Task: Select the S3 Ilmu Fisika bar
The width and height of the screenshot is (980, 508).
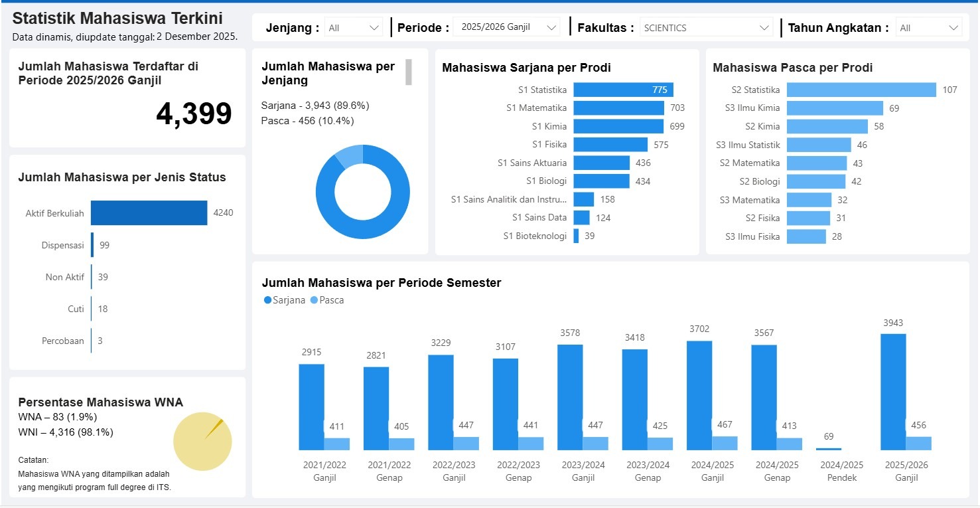Action: click(806, 236)
